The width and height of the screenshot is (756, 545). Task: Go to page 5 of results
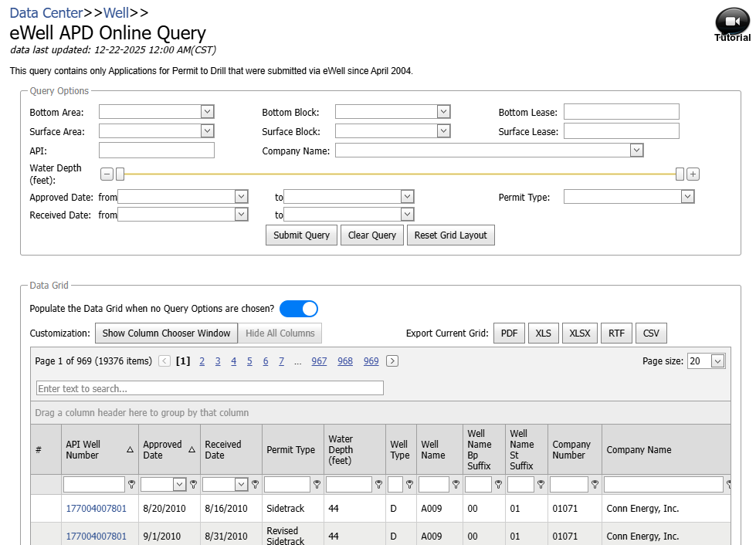click(249, 361)
